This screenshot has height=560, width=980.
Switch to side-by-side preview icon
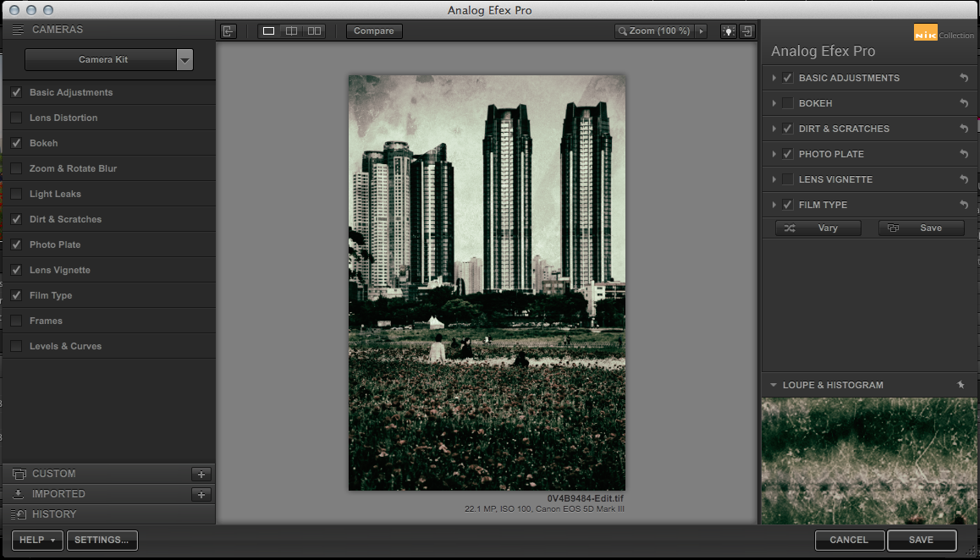[314, 31]
